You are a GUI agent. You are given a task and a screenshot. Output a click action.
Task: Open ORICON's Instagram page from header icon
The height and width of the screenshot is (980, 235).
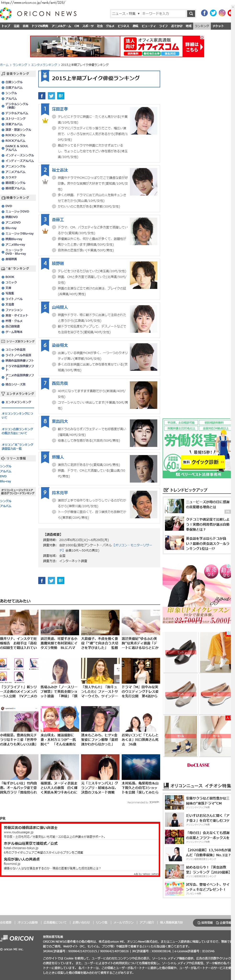223,13
